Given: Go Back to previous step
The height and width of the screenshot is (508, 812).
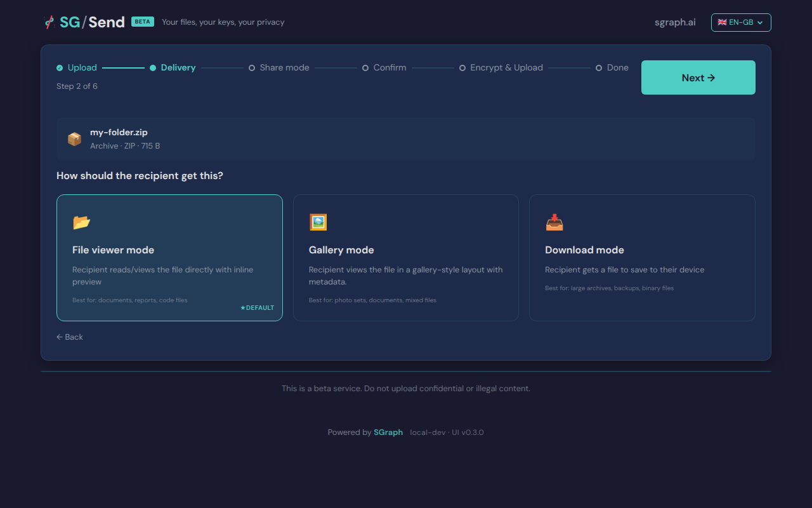Looking at the screenshot, I should [x=70, y=337].
